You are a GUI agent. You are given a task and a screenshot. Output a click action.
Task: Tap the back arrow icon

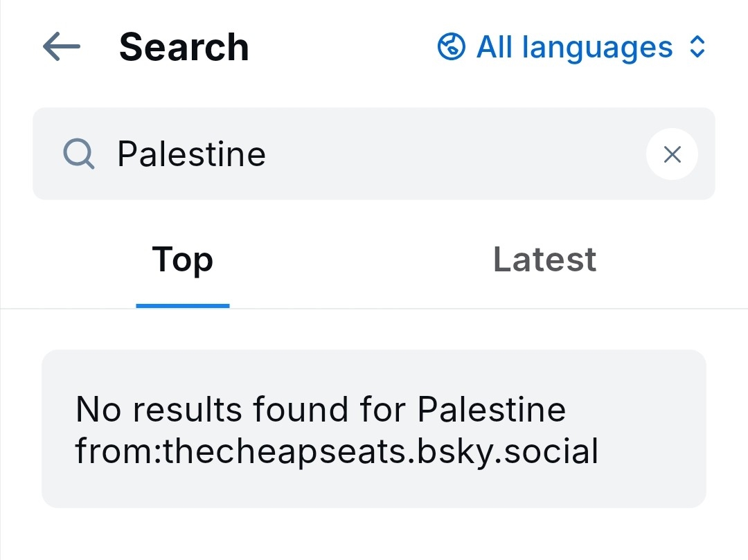61,47
